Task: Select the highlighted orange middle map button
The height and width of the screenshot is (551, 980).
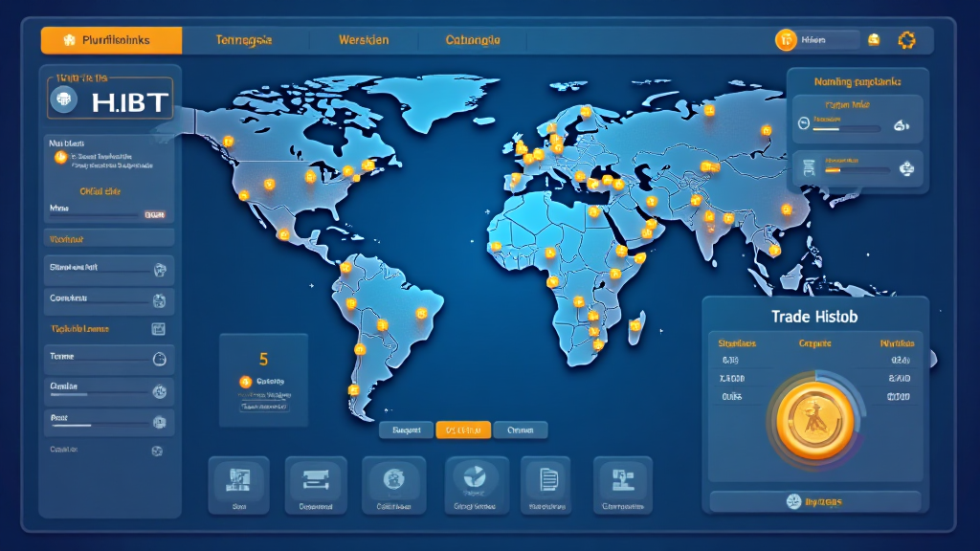Action: (463, 430)
